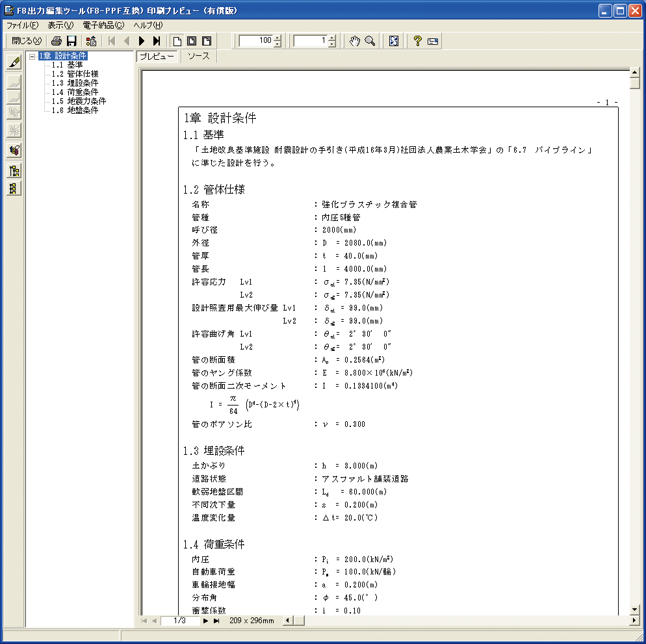The width and height of the screenshot is (646, 644).
Task: Click the vertical scrollbar thumb
Action: (x=634, y=83)
